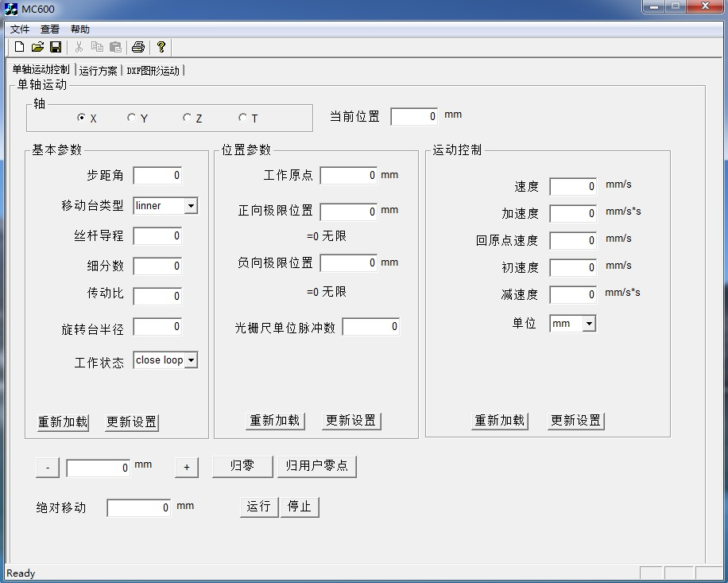Open the 移动台类型 linner dropdown

tap(191, 206)
